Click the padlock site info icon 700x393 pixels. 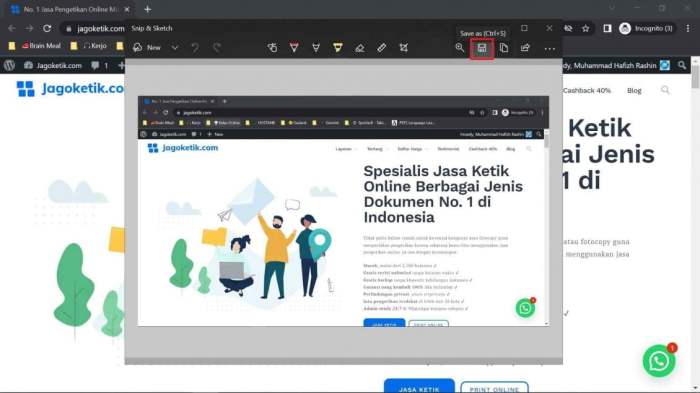[x=68, y=29]
